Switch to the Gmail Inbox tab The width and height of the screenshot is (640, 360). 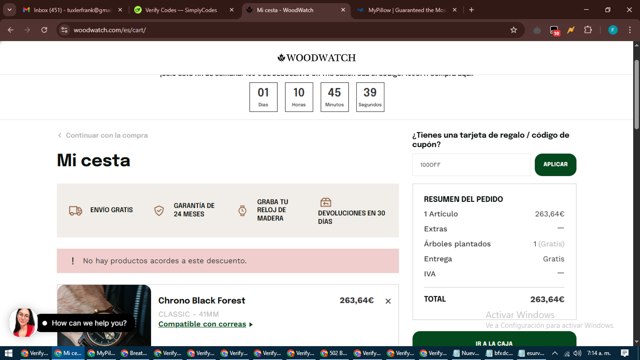coord(73,10)
